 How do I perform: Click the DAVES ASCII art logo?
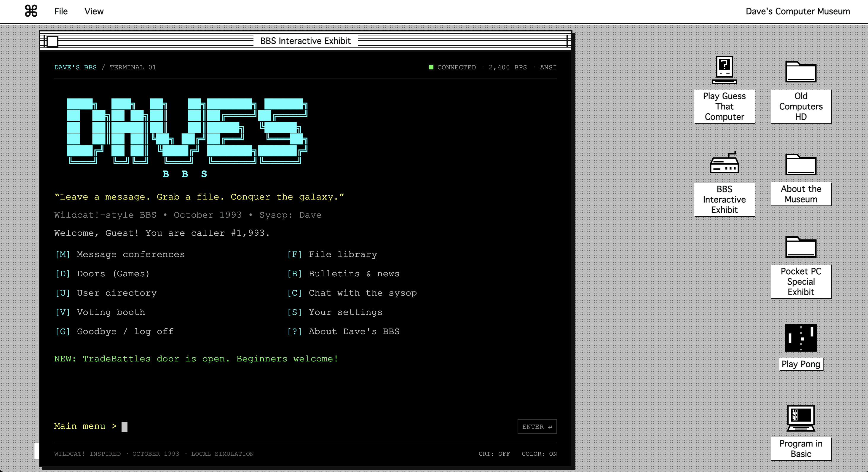point(187,131)
